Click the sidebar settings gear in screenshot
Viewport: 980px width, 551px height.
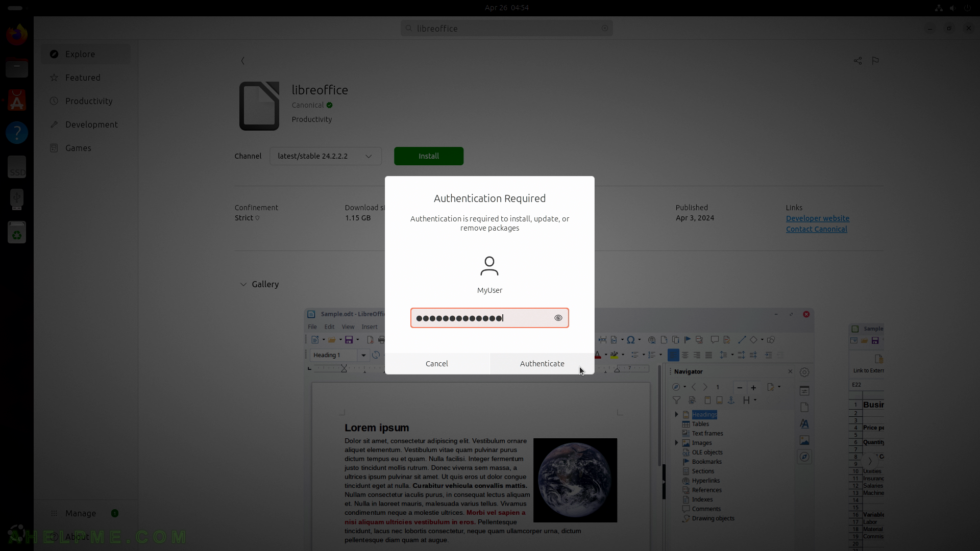pos(804,372)
